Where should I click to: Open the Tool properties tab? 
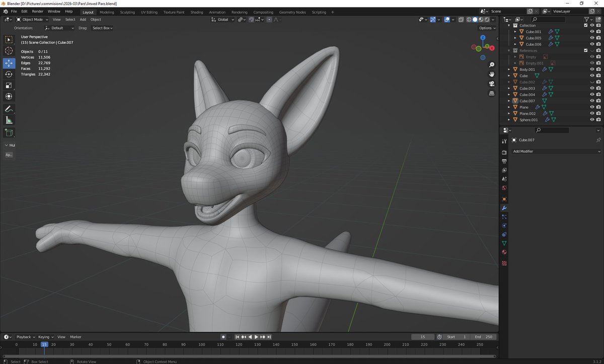(504, 141)
